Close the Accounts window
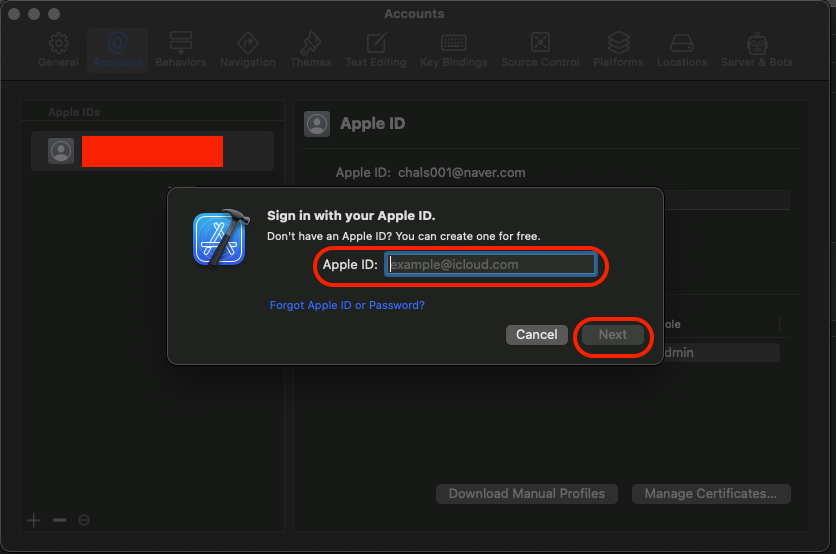 pyautogui.click(x=14, y=14)
